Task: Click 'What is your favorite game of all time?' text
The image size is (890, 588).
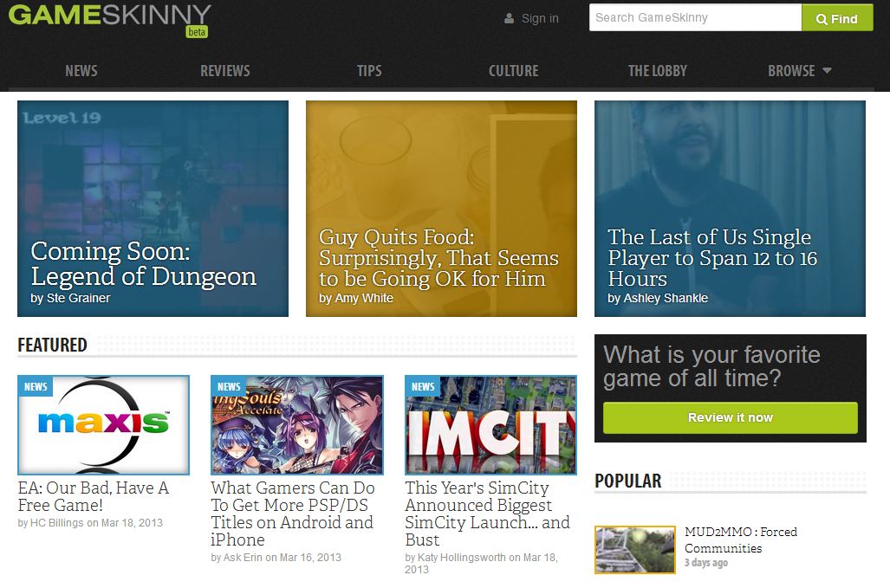Action: point(711,366)
